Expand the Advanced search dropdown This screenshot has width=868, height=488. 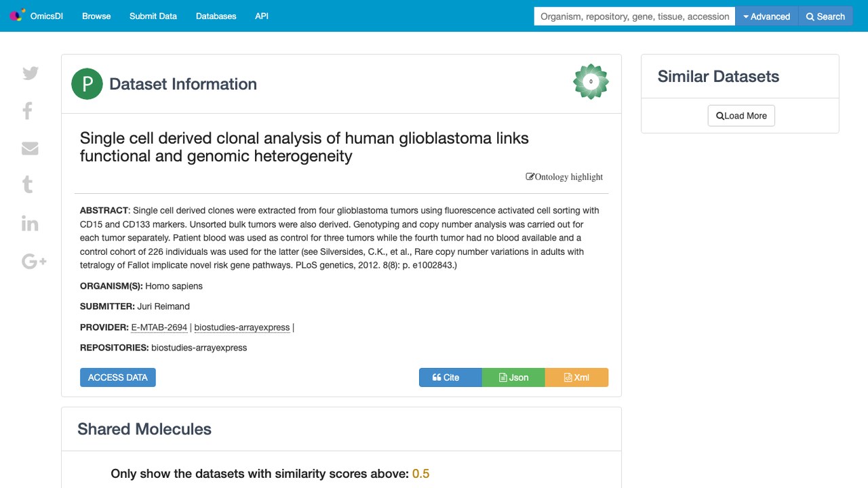click(x=767, y=16)
